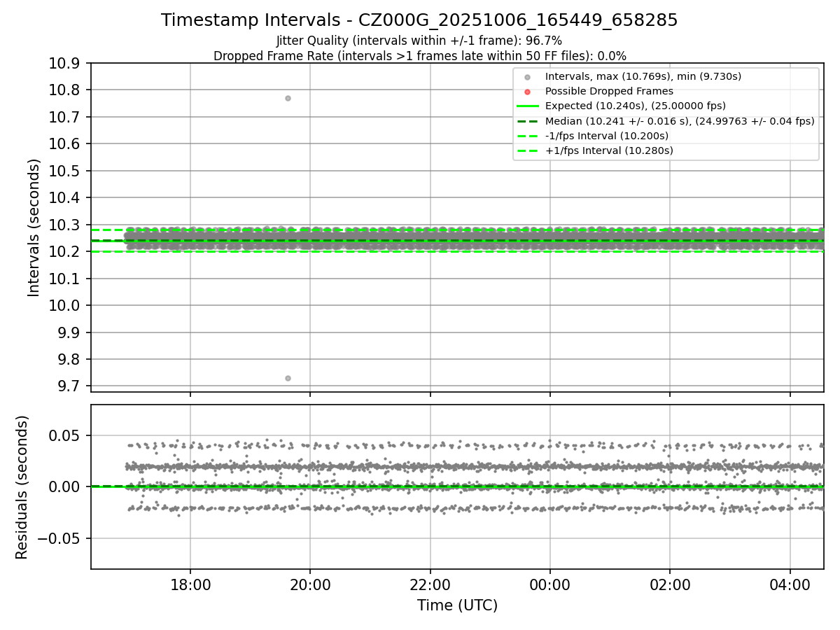The width and height of the screenshot is (840, 630).
Task: Click the minimum outlier point near 9.730s
Action: pyautogui.click(x=288, y=378)
